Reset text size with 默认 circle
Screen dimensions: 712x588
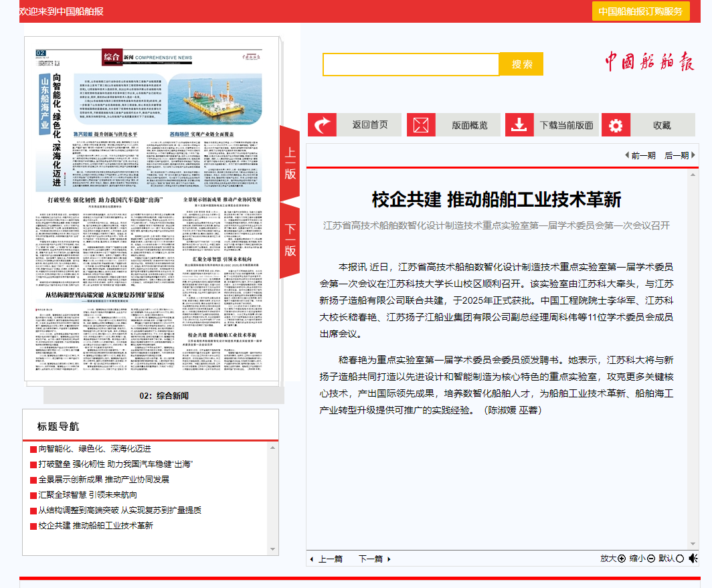680,559
